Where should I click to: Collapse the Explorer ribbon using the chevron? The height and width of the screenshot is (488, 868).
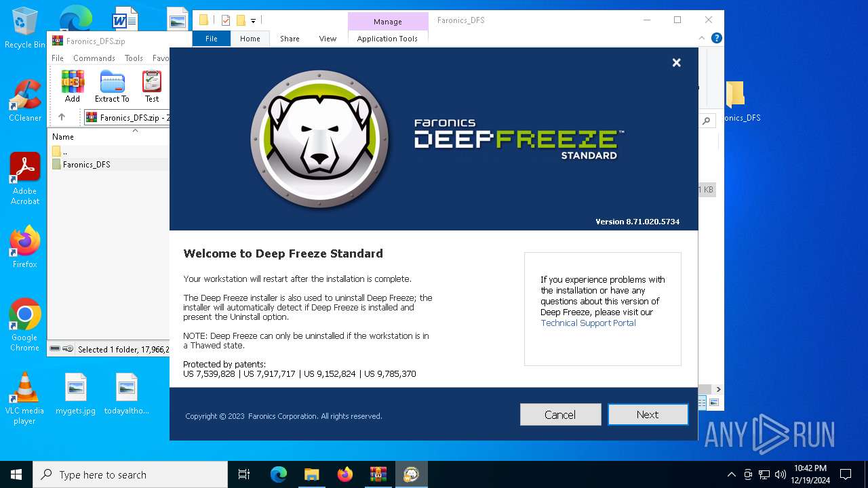click(702, 39)
